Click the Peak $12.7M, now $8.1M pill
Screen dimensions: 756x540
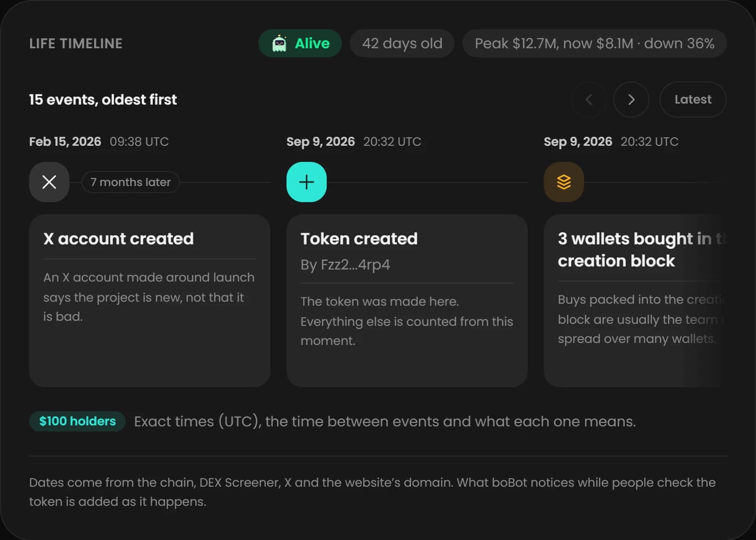pyautogui.click(x=595, y=43)
